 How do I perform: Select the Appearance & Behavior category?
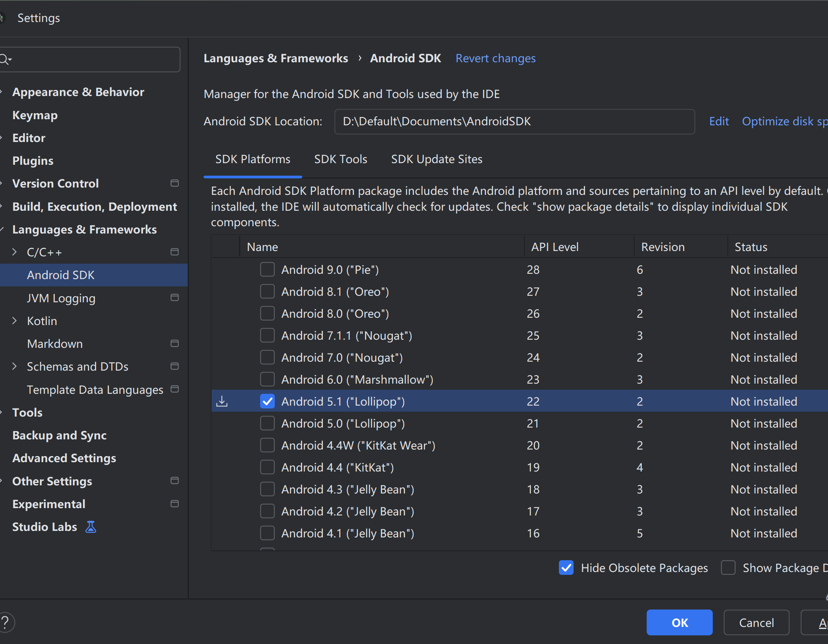[78, 92]
